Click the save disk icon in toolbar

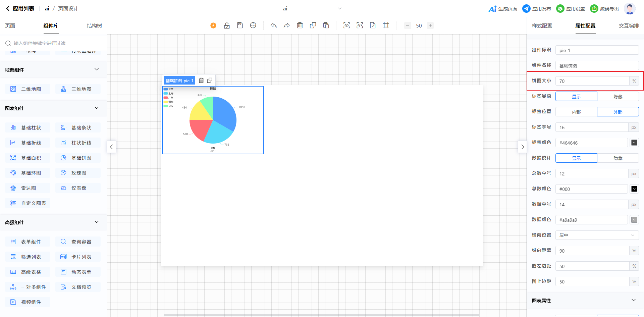[240, 25]
